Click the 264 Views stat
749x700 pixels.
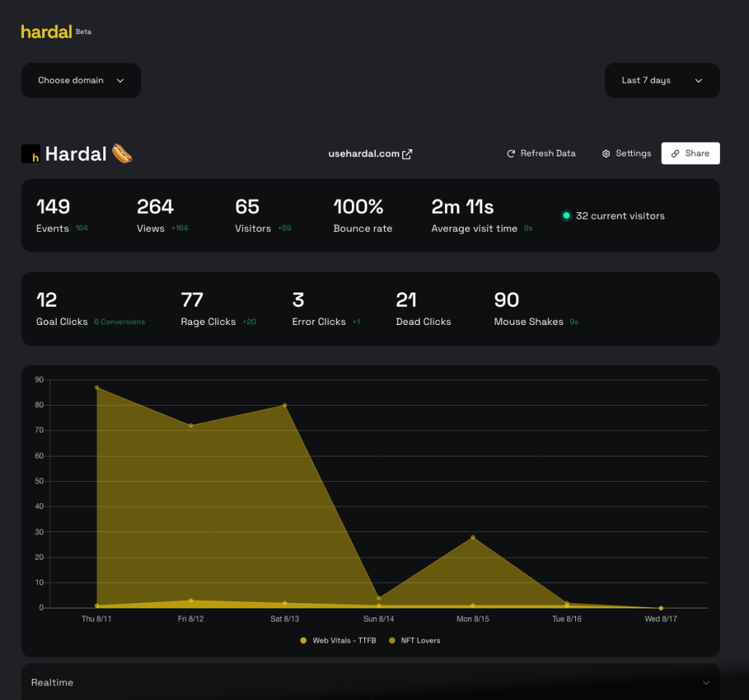[x=162, y=215]
